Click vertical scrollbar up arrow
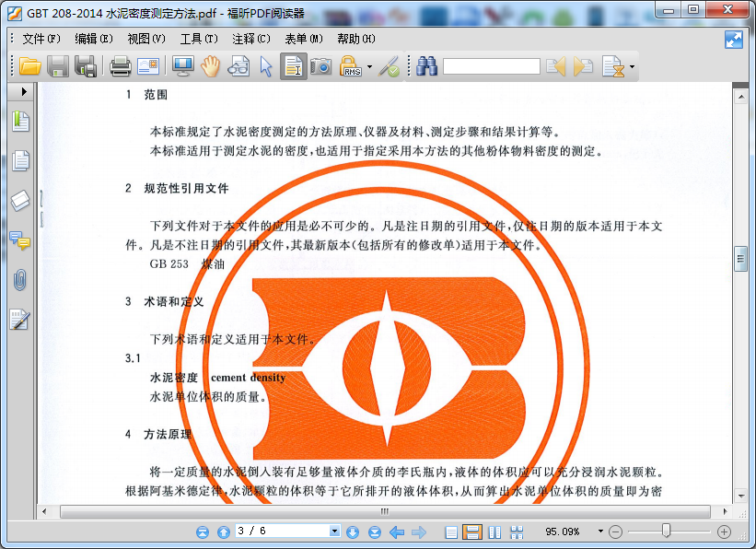Screen dimensions: 756x549 [x=740, y=97]
